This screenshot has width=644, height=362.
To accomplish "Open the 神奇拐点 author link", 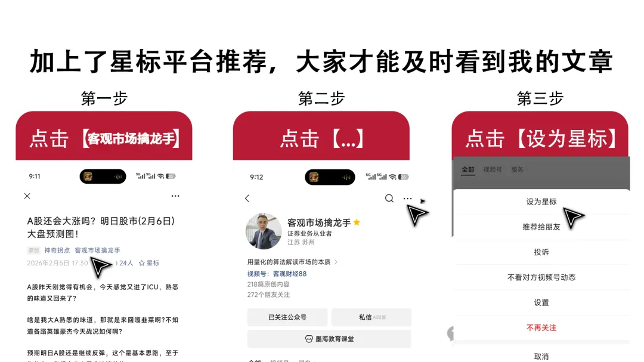I will 57,250.
